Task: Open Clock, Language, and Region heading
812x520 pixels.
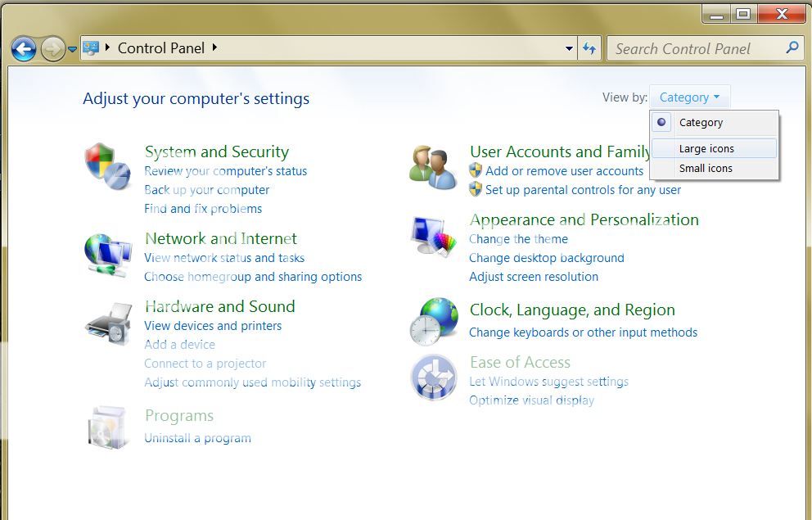Action: pos(571,310)
